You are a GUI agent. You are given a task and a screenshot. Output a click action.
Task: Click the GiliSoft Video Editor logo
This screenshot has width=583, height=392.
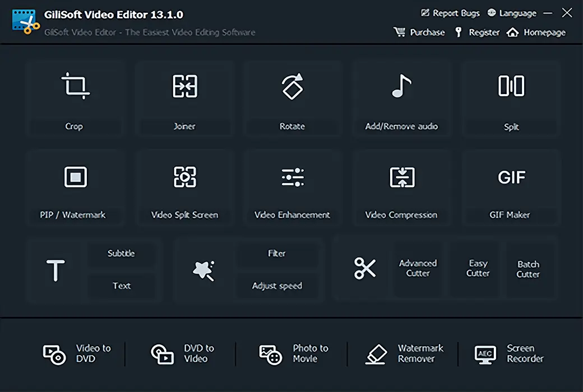(26, 21)
